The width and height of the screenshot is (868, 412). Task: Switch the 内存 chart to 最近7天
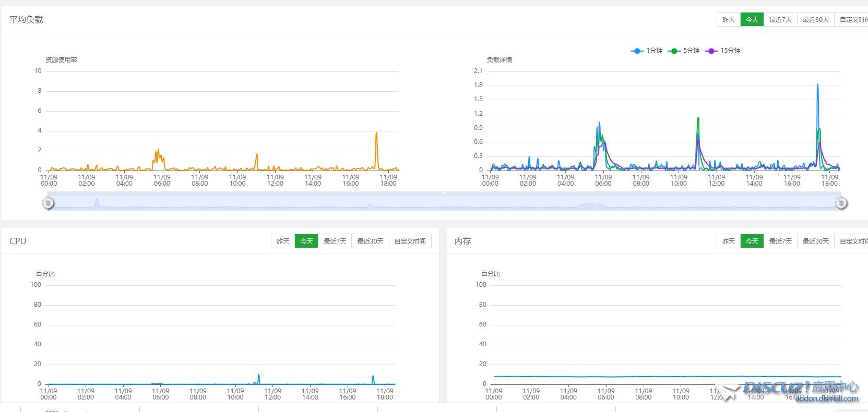(x=780, y=241)
